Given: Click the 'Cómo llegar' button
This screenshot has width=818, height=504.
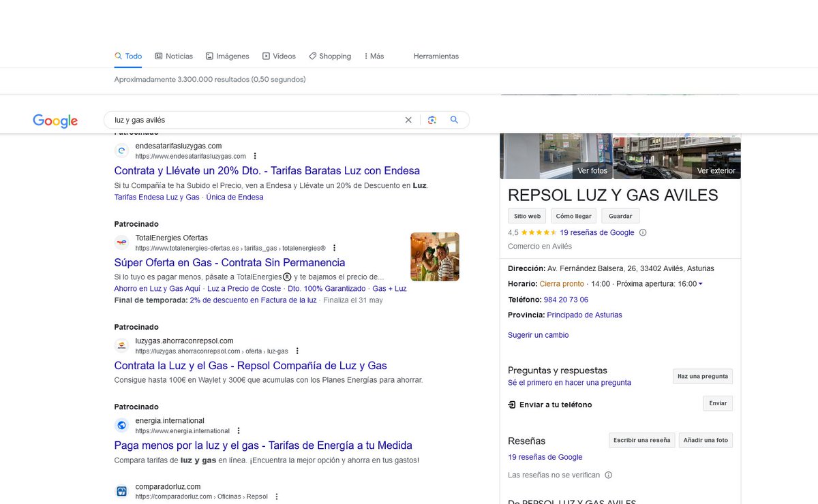Looking at the screenshot, I should (573, 216).
